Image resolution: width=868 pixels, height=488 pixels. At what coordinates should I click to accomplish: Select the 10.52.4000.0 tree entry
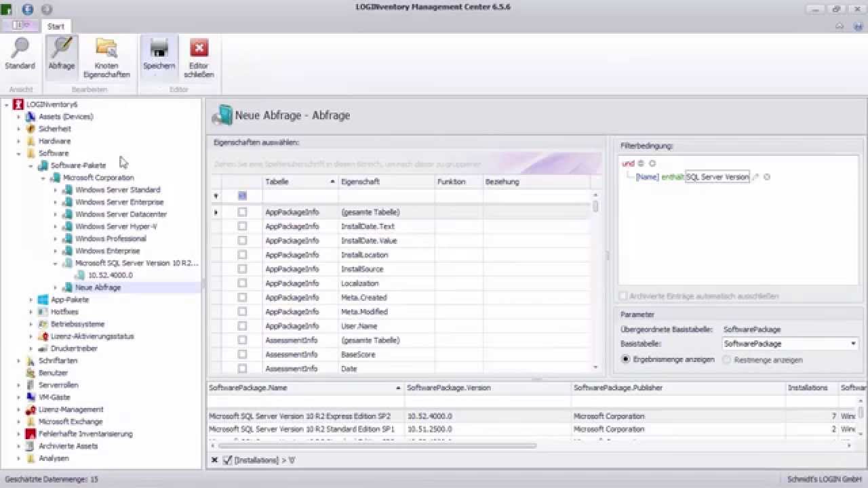coord(111,275)
